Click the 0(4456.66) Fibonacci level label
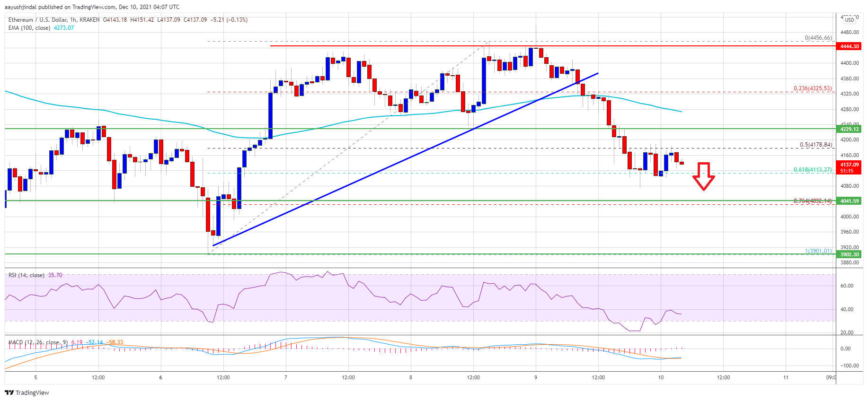This screenshot has width=868, height=401. 818,38
